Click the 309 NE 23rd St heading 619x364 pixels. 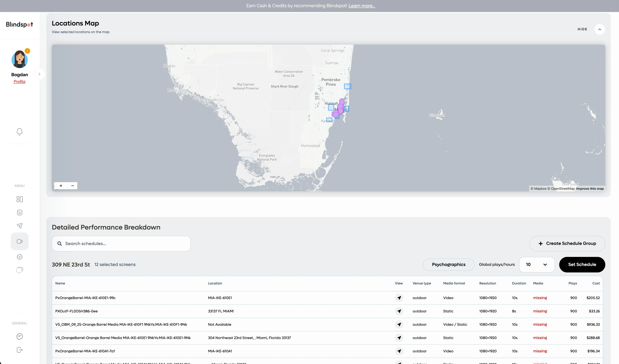tap(71, 265)
